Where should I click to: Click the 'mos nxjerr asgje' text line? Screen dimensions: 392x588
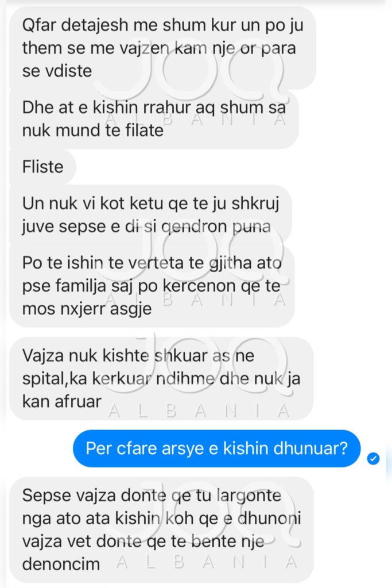pyautogui.click(x=87, y=309)
